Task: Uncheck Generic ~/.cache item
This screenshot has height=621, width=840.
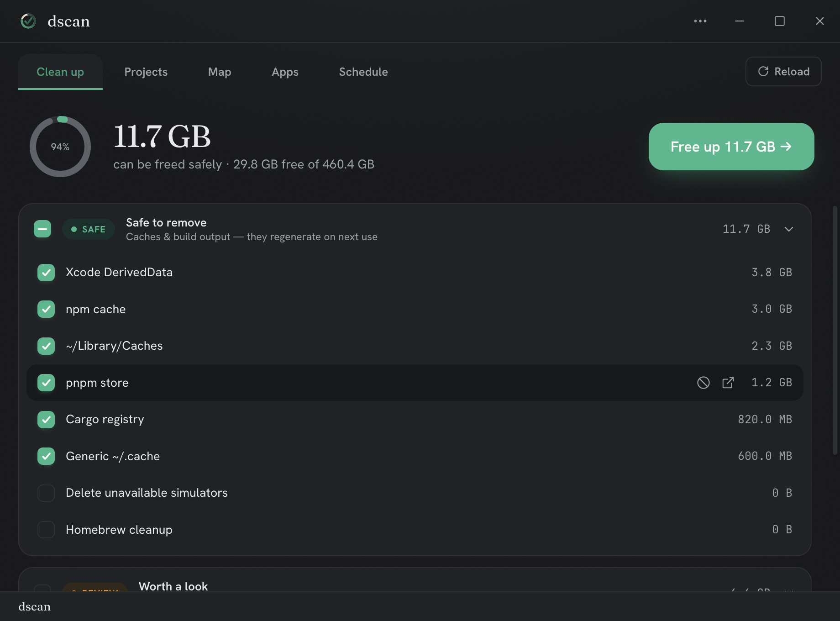Action: click(x=46, y=456)
